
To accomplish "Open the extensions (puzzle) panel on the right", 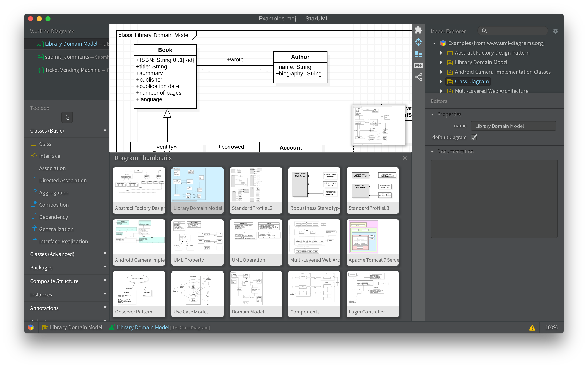I will (x=418, y=30).
